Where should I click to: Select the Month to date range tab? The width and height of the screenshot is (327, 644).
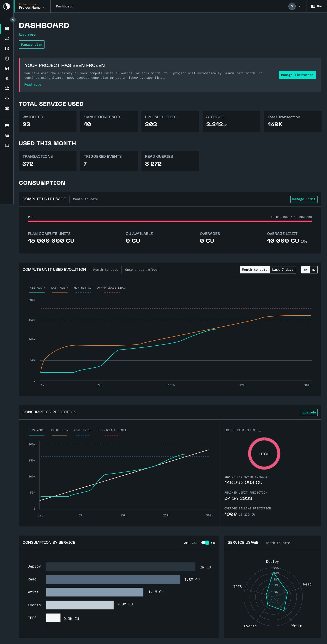click(255, 270)
